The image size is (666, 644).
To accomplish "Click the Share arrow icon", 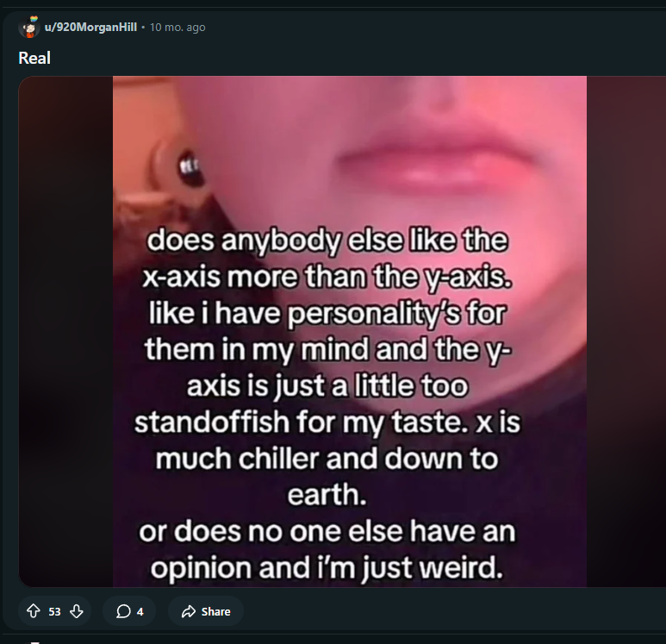I will click(x=188, y=611).
